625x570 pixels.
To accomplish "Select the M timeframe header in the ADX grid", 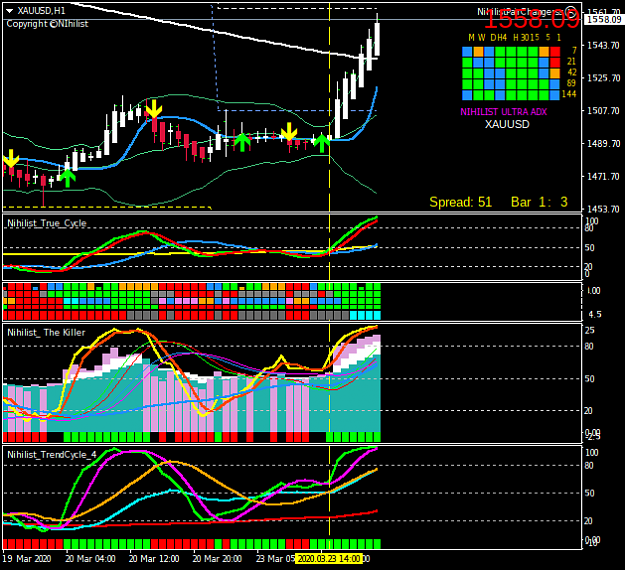I will tap(472, 37).
